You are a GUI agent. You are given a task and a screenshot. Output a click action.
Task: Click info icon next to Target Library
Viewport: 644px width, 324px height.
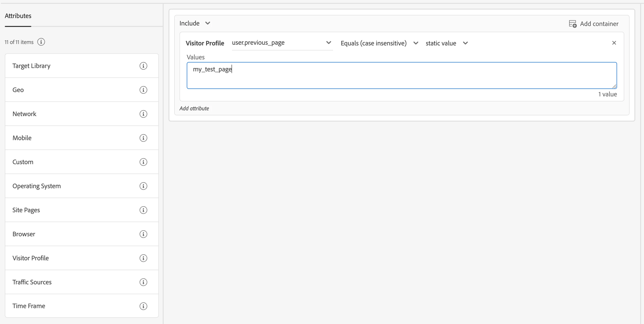(x=143, y=66)
